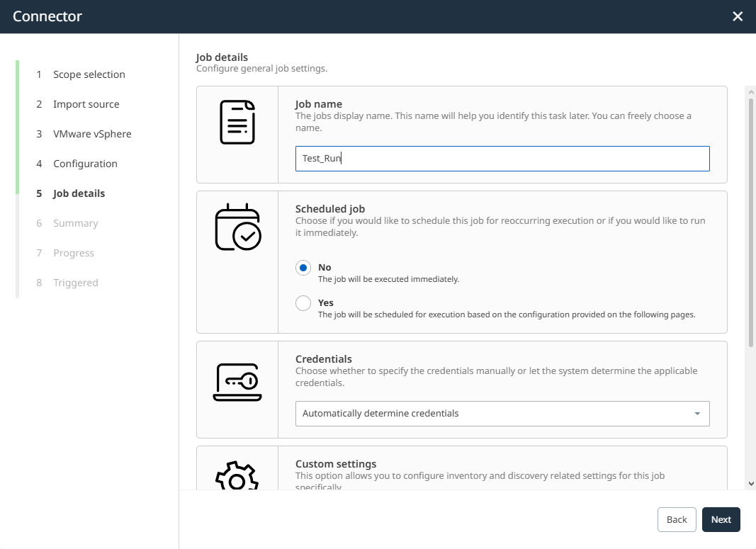Image resolution: width=756 pixels, height=549 pixels.
Task: Go to step 3 VMware vSphere
Action: coord(84,134)
